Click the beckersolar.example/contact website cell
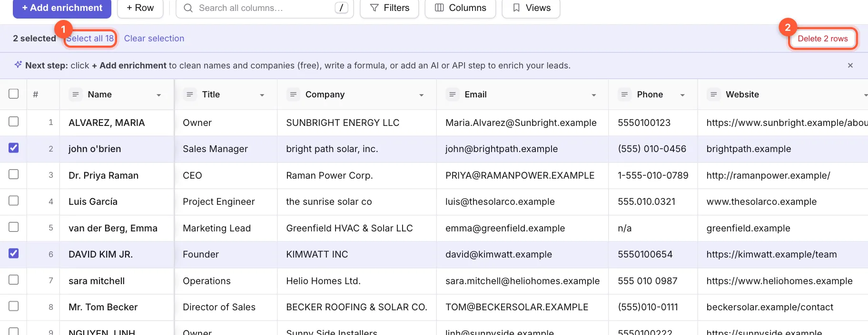The width and height of the screenshot is (868, 335). tap(783, 307)
